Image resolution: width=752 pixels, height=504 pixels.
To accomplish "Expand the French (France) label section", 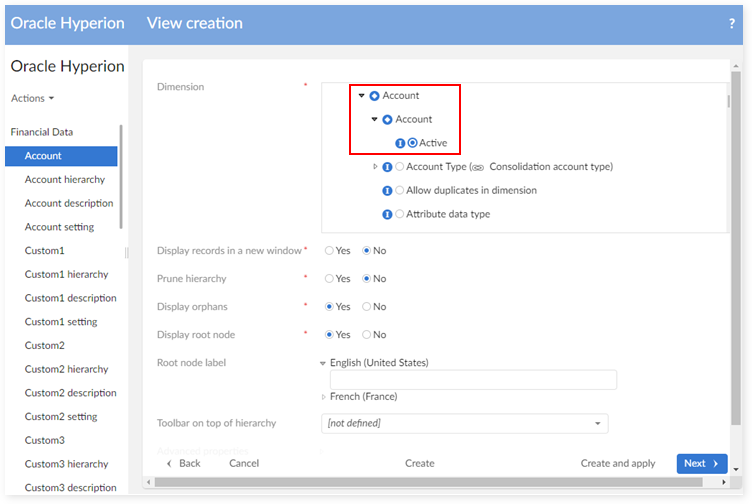I will pos(323,397).
